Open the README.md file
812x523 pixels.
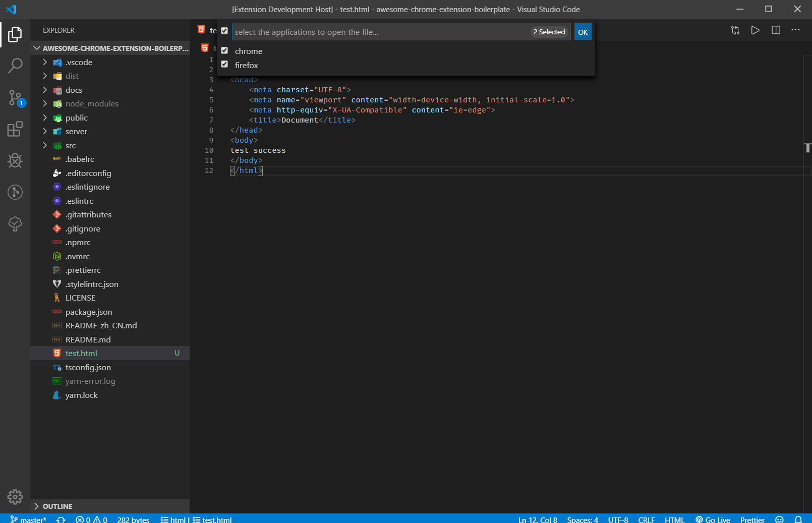(x=110, y=339)
